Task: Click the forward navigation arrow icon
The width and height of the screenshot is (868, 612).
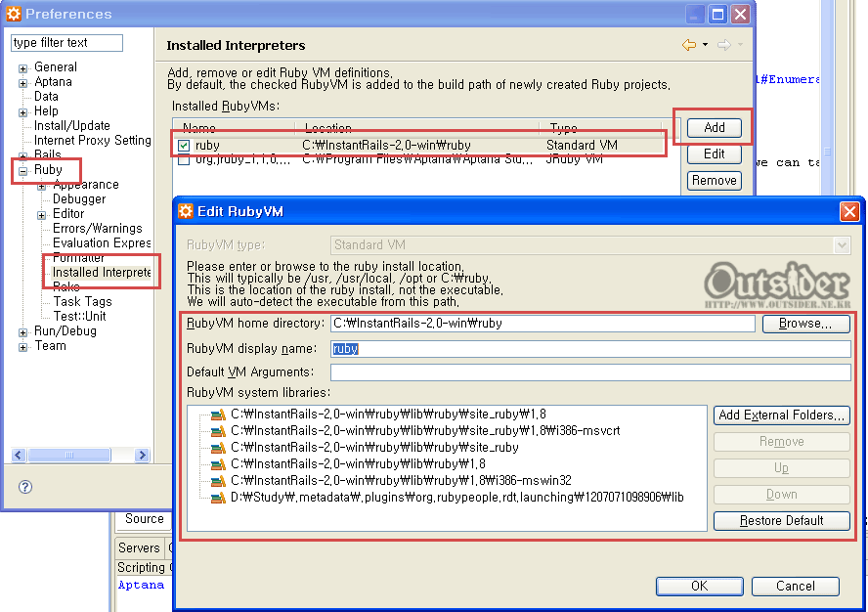Action: pos(724,45)
